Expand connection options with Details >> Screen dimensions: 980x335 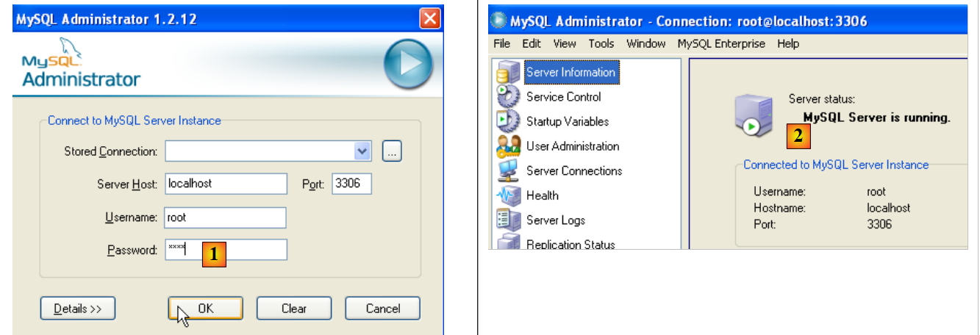(x=78, y=309)
